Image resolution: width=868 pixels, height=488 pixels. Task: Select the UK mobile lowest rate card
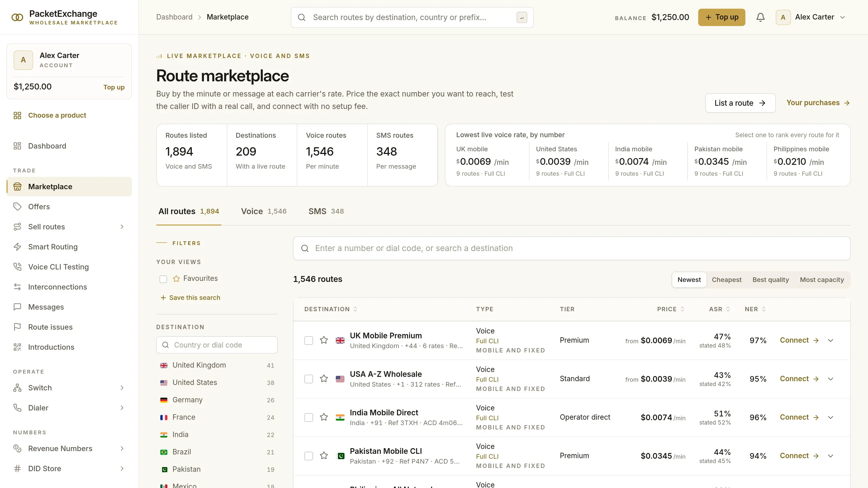[x=489, y=161]
